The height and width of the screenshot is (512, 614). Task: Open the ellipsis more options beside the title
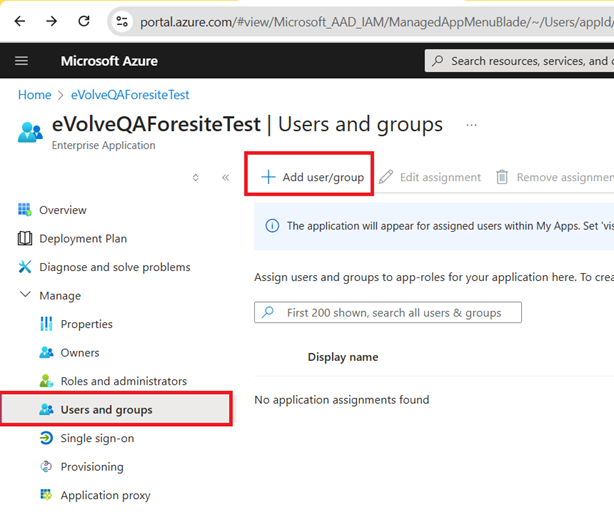pos(471,125)
